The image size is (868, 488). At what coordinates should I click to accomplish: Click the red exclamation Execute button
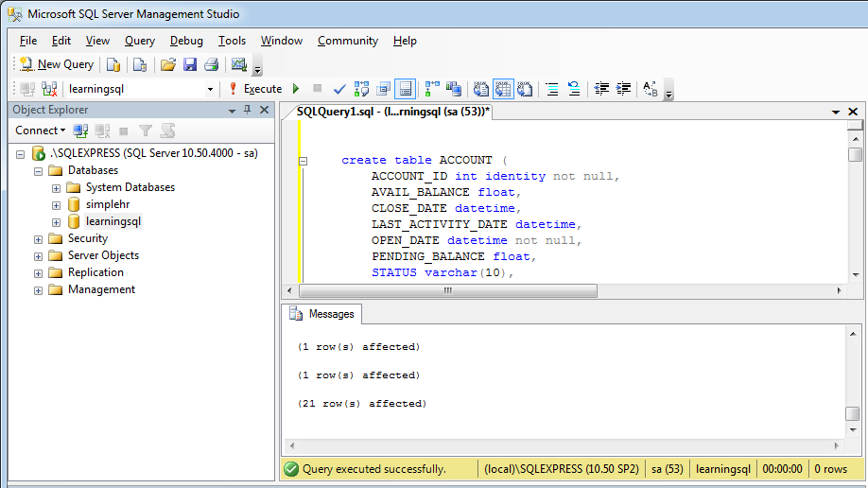click(256, 89)
